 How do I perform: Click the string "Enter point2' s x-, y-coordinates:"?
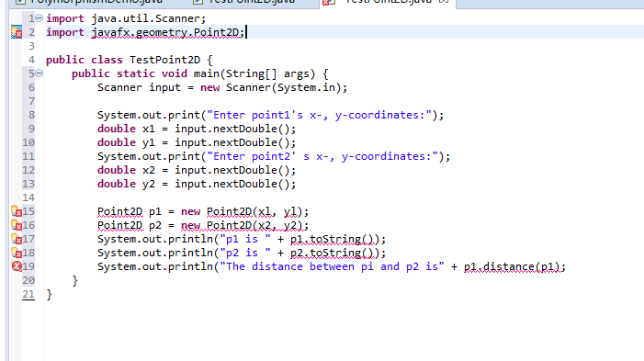click(x=322, y=156)
